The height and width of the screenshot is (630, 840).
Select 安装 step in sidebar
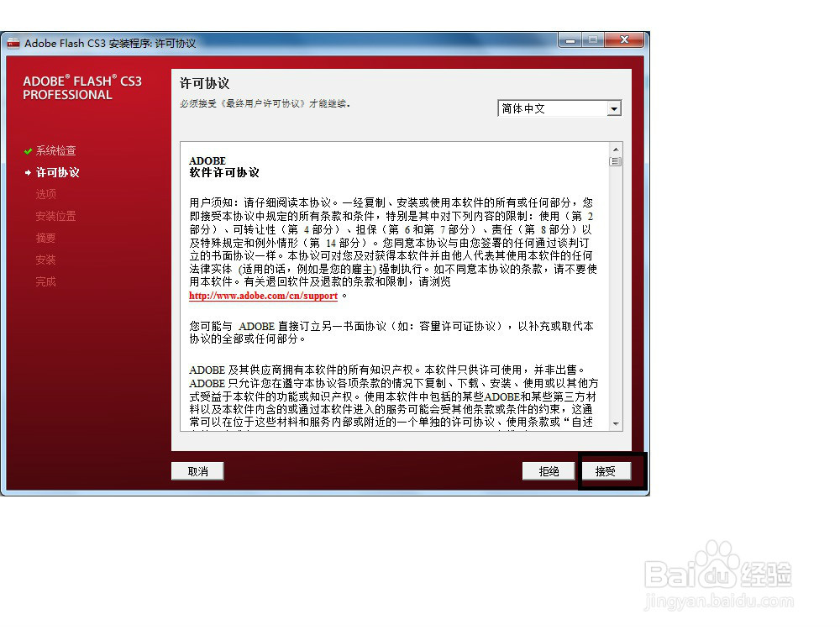pos(45,260)
